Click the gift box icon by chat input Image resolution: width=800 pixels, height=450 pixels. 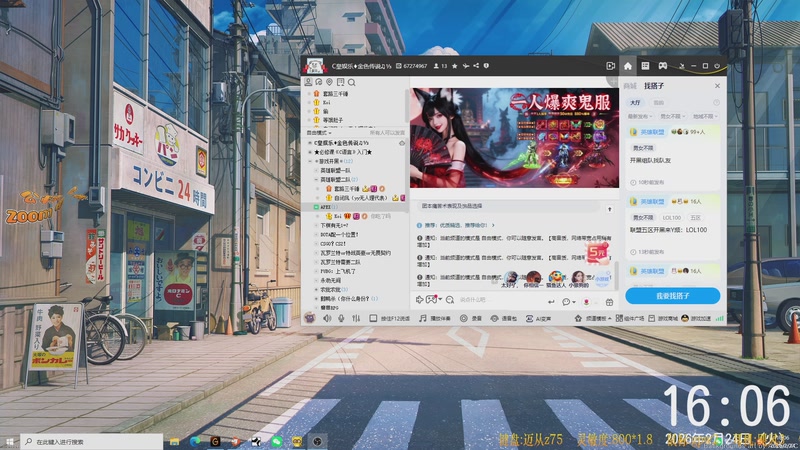click(609, 302)
